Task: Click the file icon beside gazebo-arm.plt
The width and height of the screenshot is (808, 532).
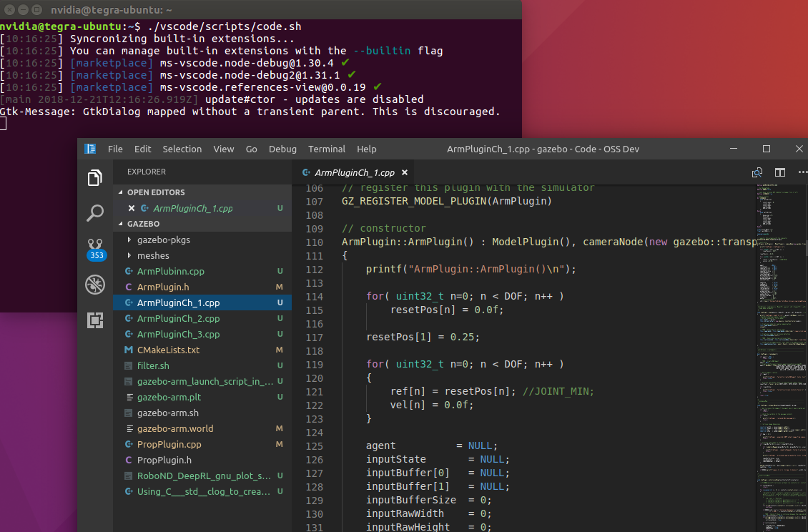Action: point(130,398)
